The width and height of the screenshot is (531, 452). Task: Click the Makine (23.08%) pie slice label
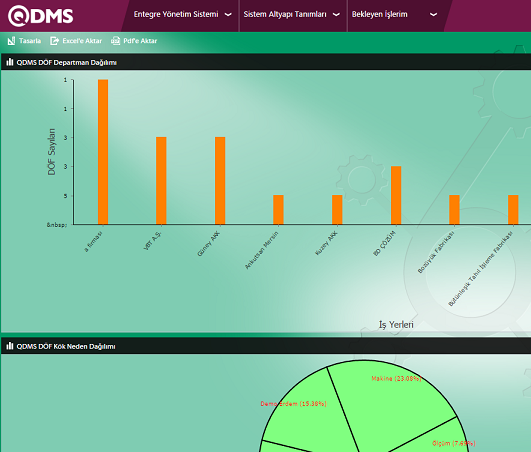point(396,379)
